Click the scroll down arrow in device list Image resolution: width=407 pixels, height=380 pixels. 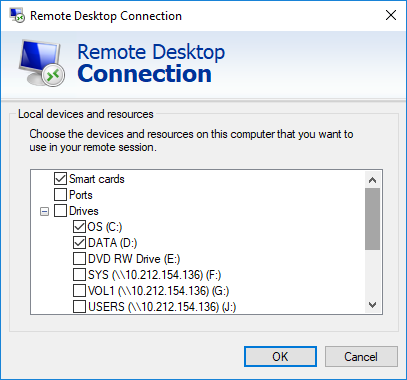click(x=372, y=305)
